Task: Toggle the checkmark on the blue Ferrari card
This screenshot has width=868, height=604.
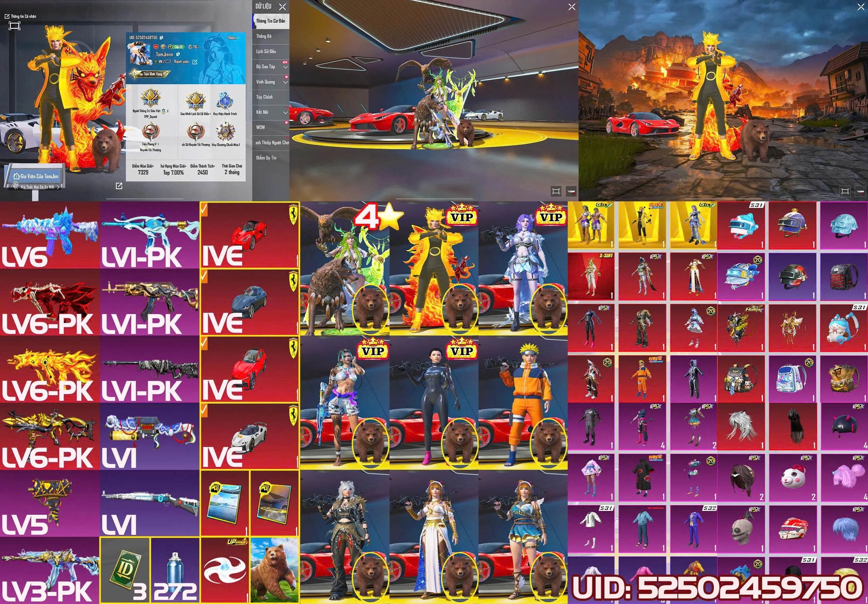Action: point(204,276)
